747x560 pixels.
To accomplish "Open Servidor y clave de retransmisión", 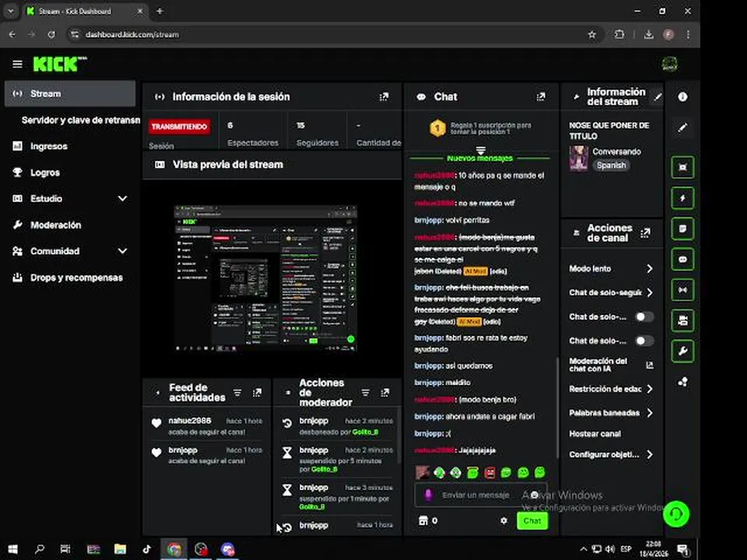I will [x=80, y=120].
